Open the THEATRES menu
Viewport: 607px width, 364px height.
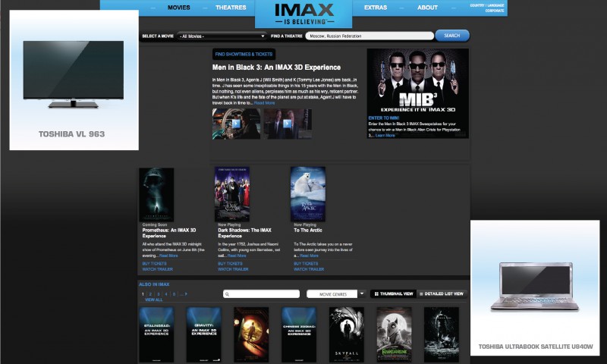(x=231, y=8)
